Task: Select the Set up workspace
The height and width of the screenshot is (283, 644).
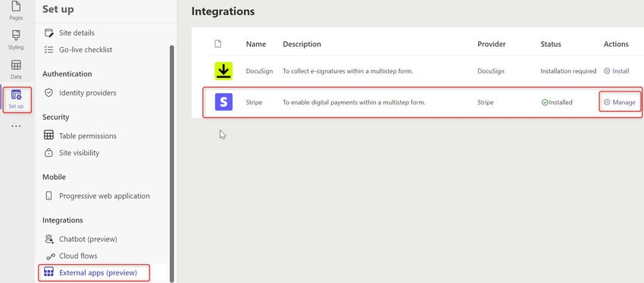Action: coord(17,100)
